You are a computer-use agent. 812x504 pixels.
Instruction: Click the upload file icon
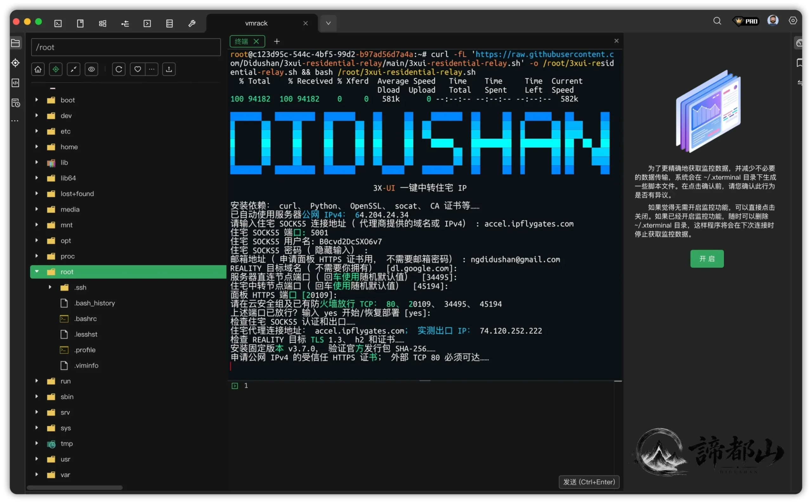click(x=169, y=69)
